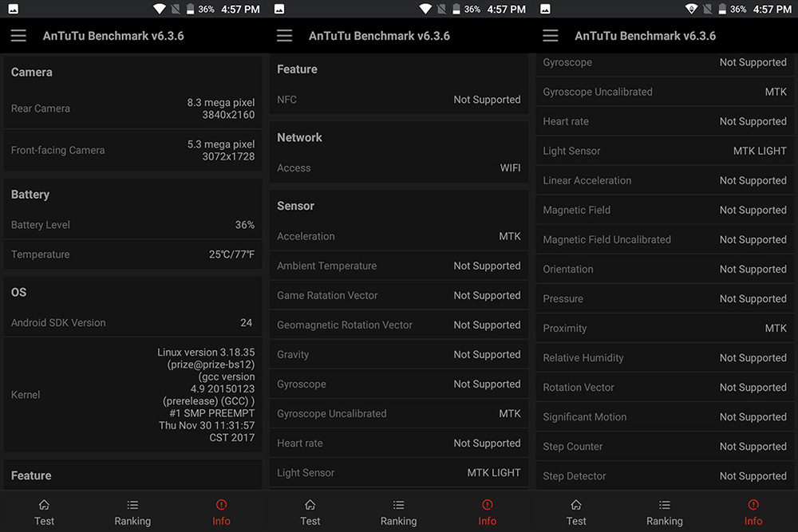Image resolution: width=798 pixels, height=532 pixels.
Task: Tap the no-SIM icon in middle status bar
Action: click(x=441, y=9)
